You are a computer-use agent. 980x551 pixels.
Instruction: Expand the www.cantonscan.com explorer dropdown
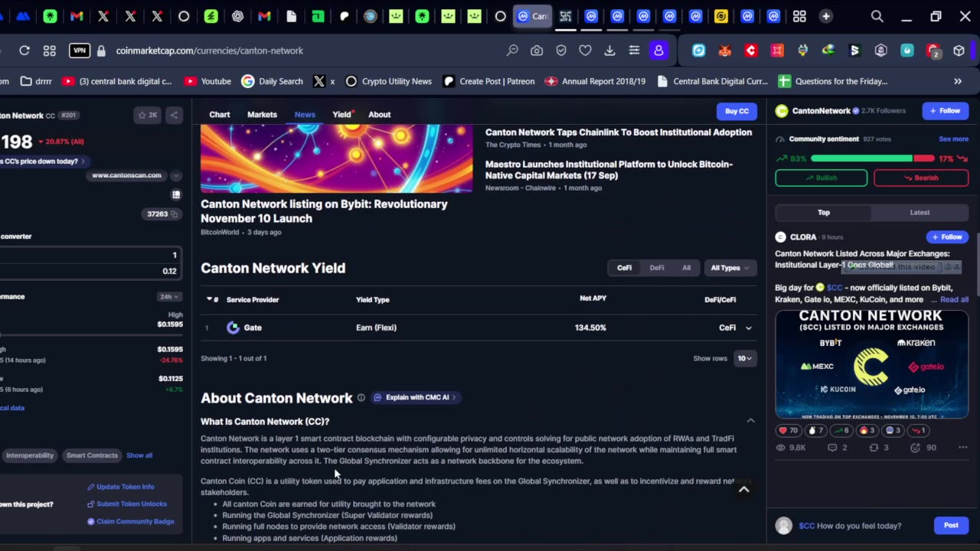coord(176,175)
